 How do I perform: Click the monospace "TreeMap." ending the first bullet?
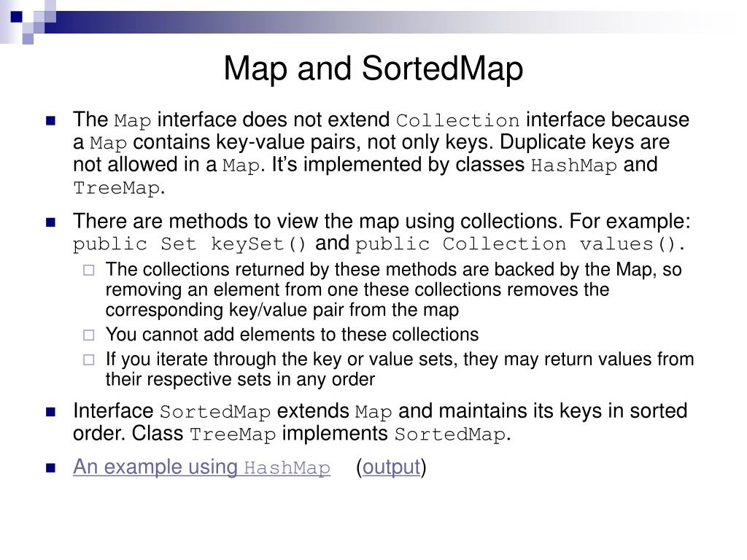click(x=119, y=188)
